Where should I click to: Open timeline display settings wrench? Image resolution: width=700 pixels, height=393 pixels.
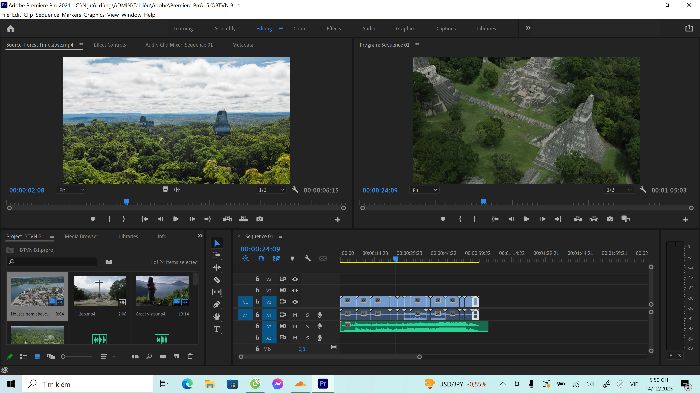click(308, 258)
